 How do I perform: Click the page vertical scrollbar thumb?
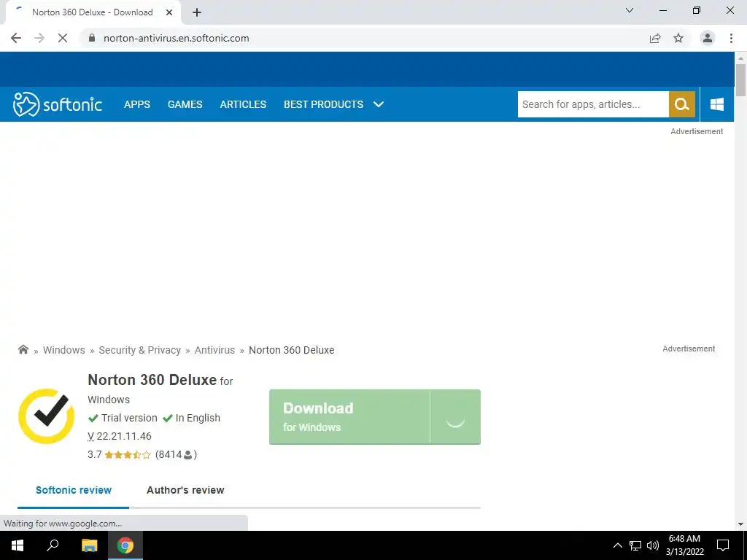(740, 80)
